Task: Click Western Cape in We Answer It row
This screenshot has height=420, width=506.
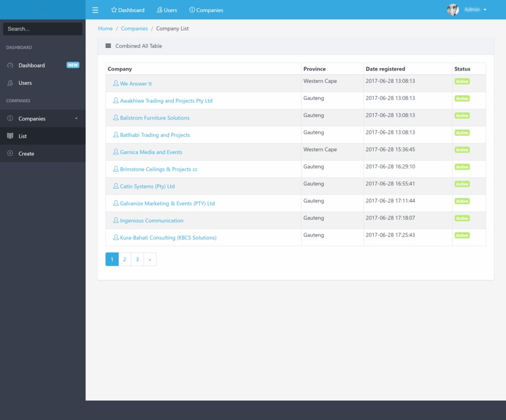Action: click(x=320, y=81)
